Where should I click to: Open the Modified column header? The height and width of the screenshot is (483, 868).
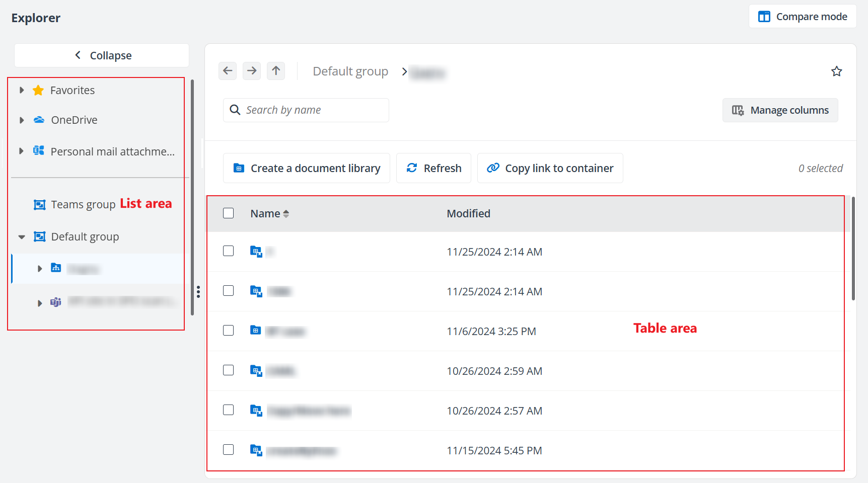pyautogui.click(x=468, y=214)
